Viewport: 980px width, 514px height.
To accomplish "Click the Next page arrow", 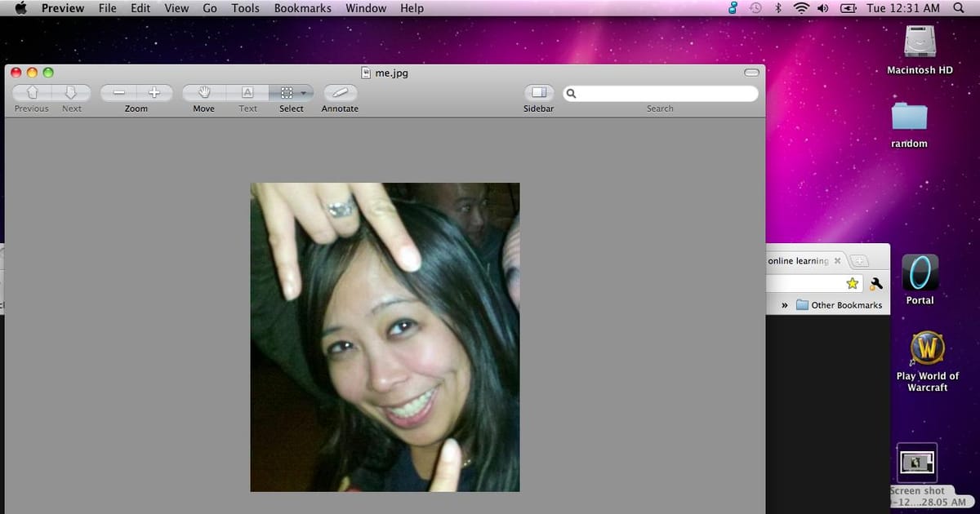I will coord(72,94).
